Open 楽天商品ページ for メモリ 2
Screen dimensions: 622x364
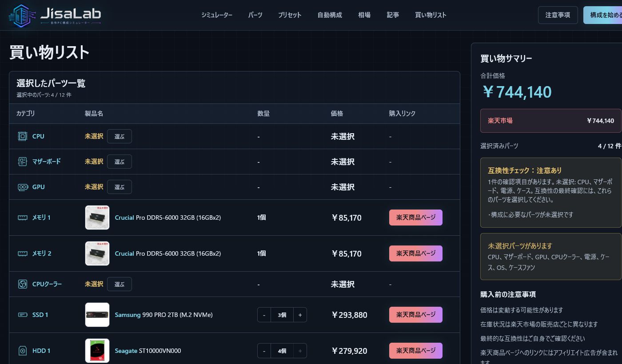pyautogui.click(x=416, y=253)
